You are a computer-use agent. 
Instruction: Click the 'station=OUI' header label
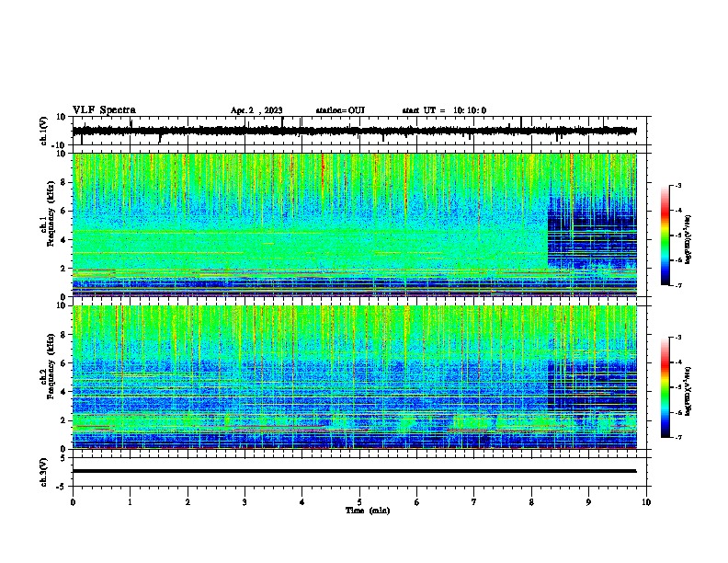tap(340, 110)
